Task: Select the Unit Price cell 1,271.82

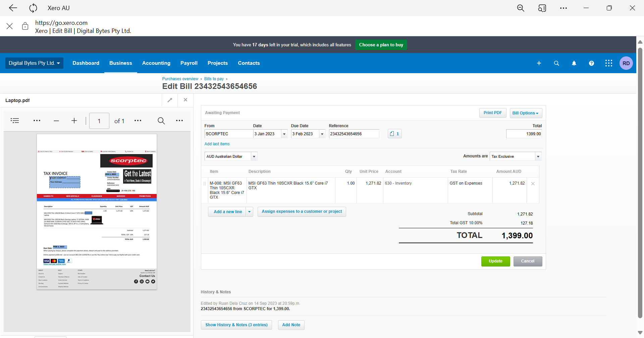Action: [370, 190]
